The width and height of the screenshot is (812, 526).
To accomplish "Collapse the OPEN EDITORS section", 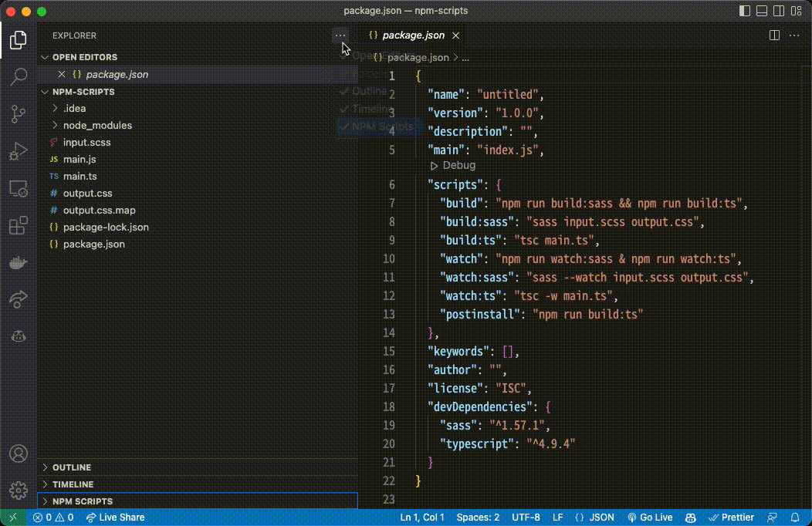I will coord(85,57).
